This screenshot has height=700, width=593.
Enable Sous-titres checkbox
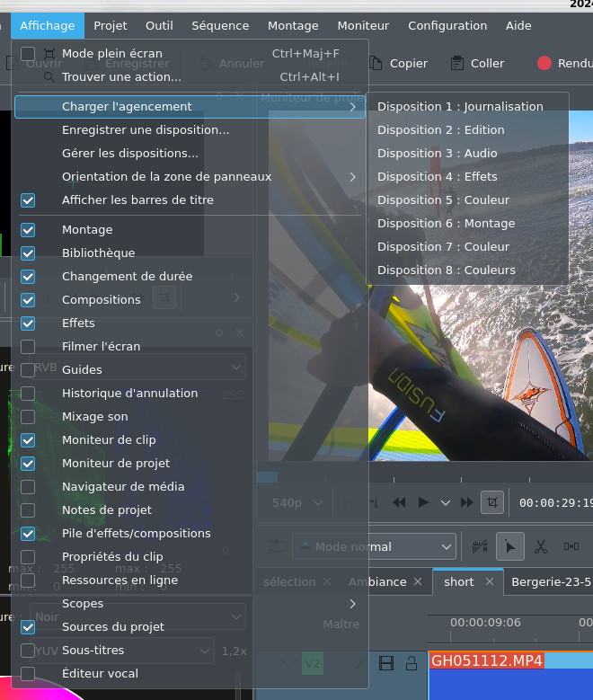[x=28, y=650]
